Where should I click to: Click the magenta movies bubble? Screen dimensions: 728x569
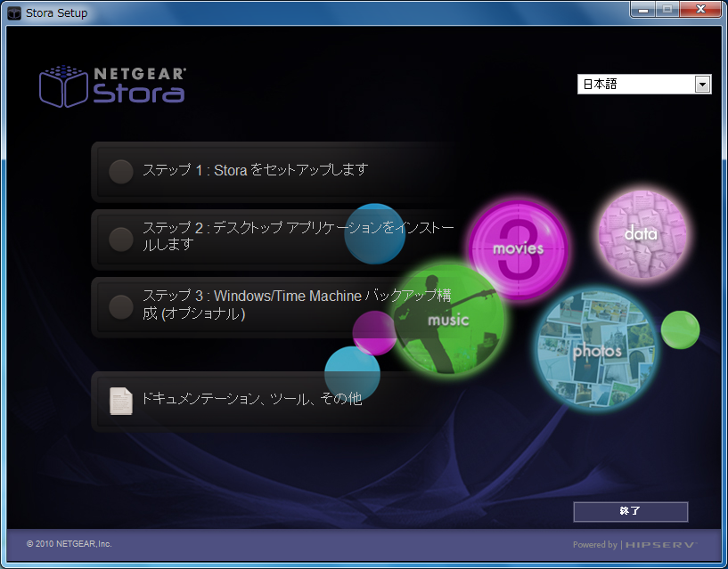[519, 248]
